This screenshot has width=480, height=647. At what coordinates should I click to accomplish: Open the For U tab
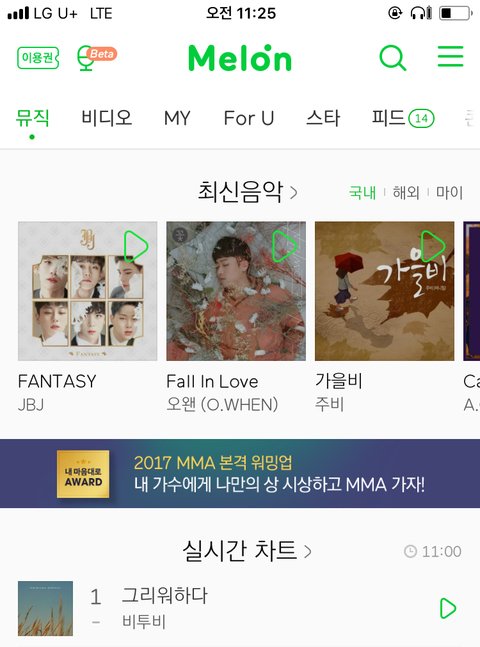[x=249, y=118]
